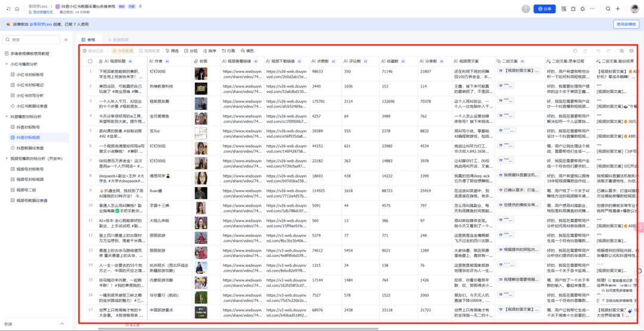Click the plus icon in top bar
Screen dimensions: 644x331
(x=617, y=8)
